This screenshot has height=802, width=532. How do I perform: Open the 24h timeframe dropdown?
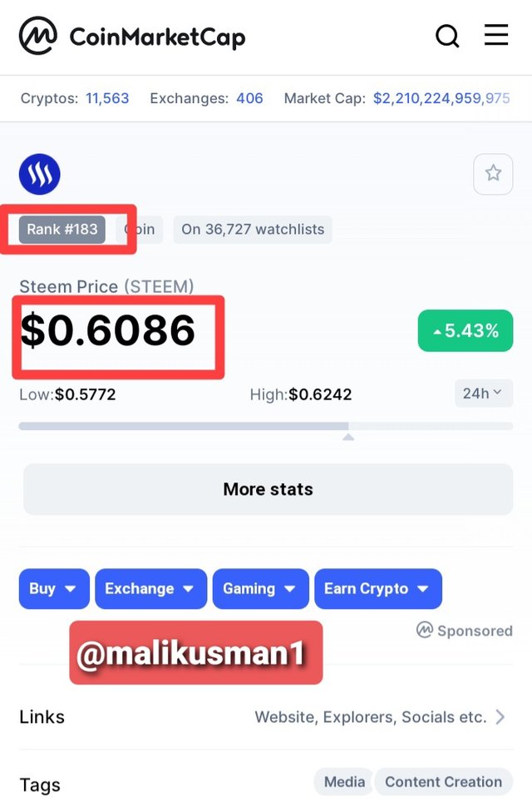point(484,394)
